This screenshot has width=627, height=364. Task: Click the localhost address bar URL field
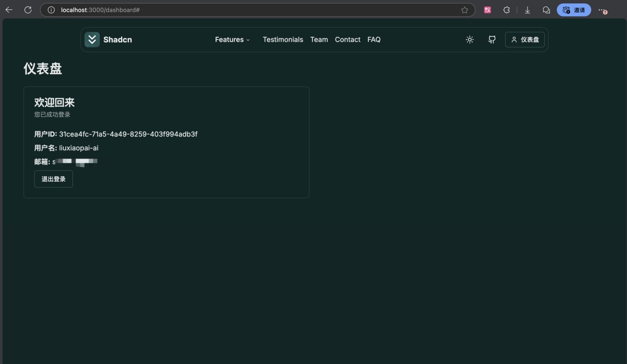tap(245, 10)
